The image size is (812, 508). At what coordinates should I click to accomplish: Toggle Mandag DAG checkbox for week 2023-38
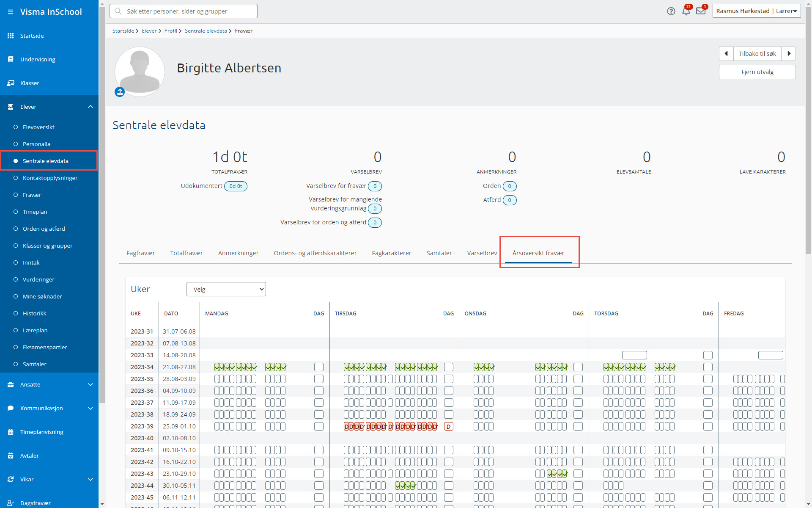[319, 414]
